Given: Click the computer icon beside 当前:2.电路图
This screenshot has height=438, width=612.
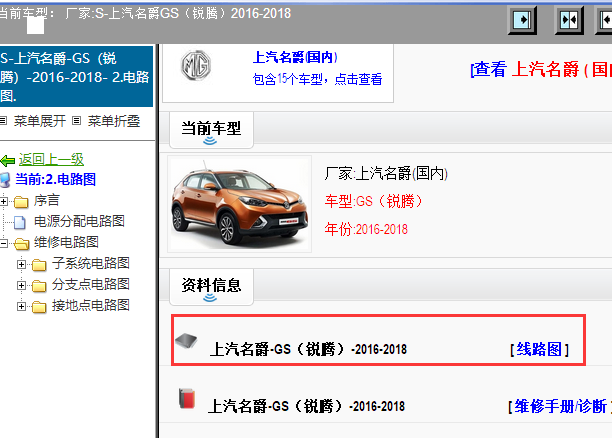Looking at the screenshot, I should point(5,180).
